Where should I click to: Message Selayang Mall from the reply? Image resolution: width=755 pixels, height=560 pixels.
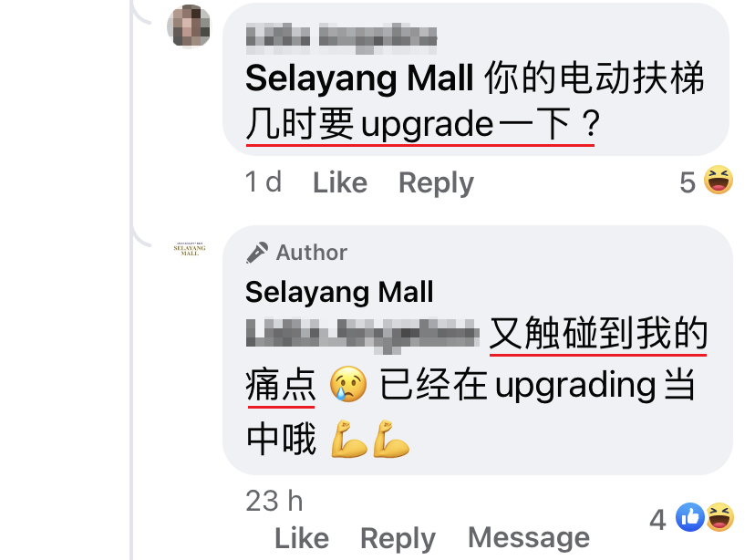click(x=529, y=538)
